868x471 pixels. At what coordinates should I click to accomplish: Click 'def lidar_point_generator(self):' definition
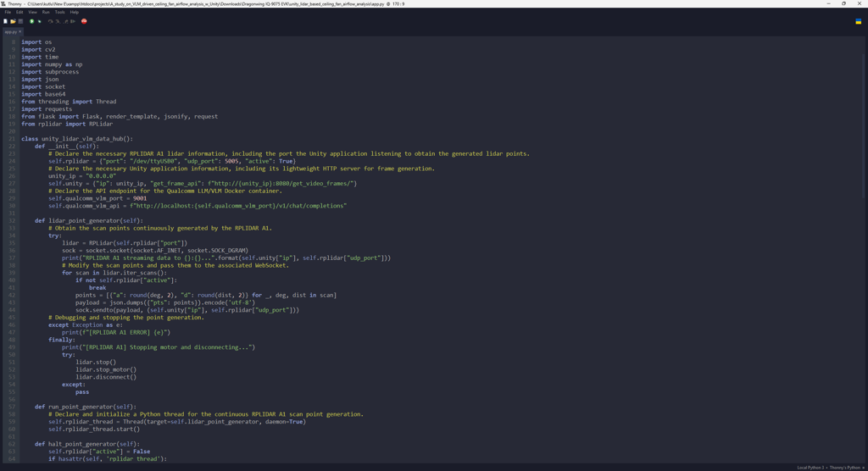pos(88,220)
